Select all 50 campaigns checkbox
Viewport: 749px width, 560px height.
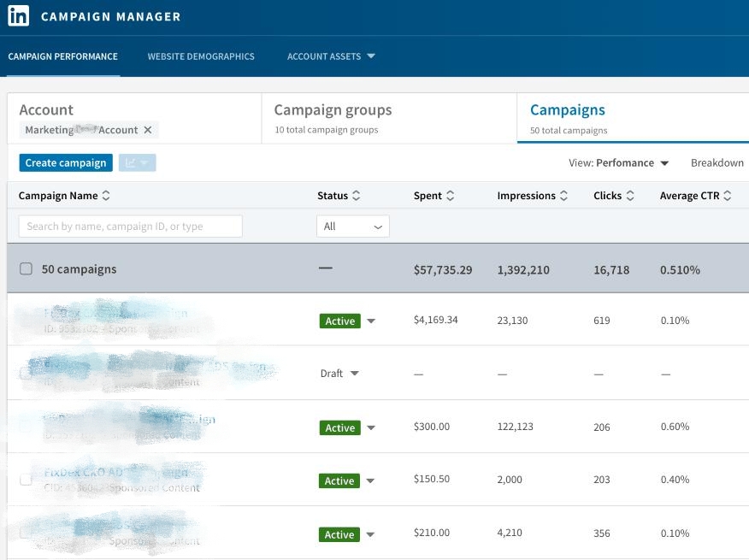point(26,268)
